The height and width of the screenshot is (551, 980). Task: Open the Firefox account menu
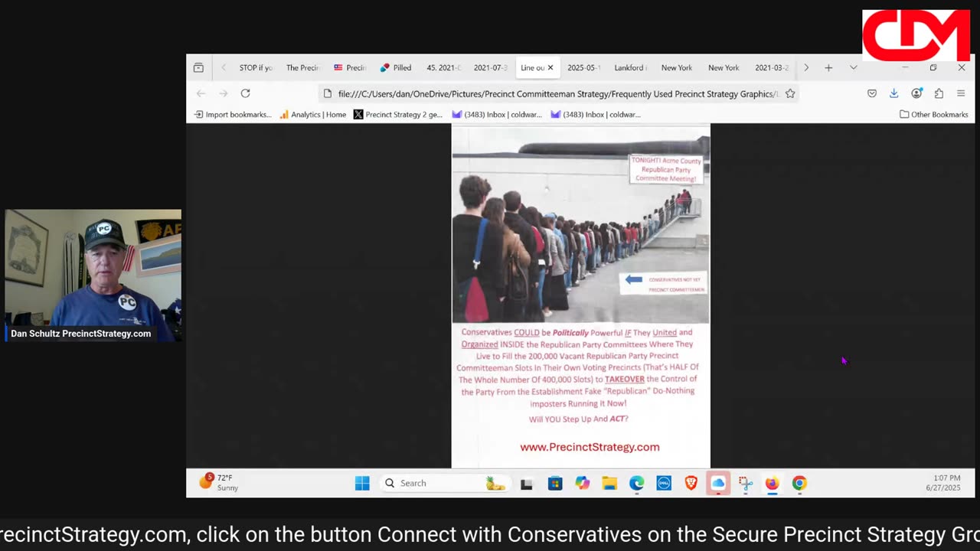click(916, 93)
